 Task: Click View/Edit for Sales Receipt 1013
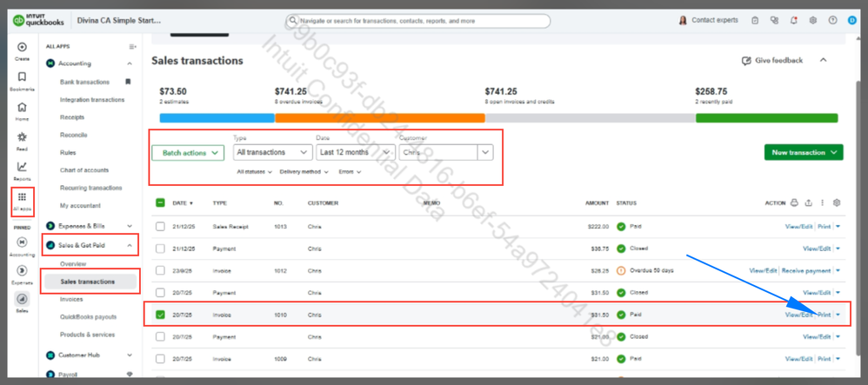tap(798, 226)
